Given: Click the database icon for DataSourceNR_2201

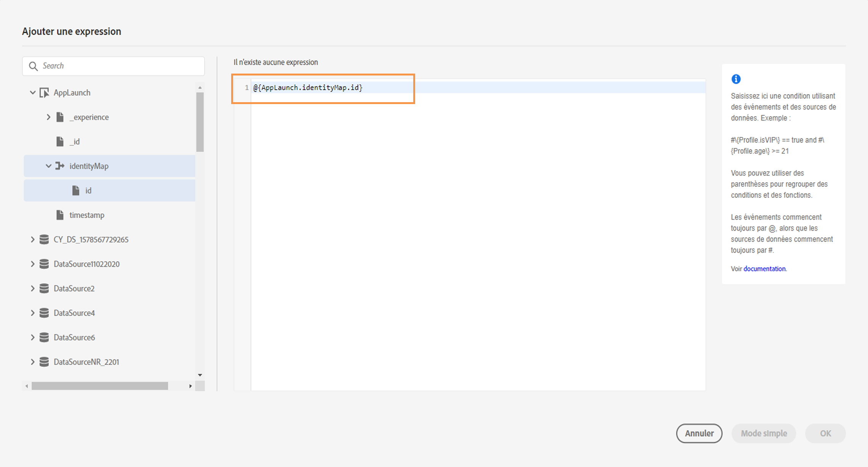Looking at the screenshot, I should pos(44,362).
